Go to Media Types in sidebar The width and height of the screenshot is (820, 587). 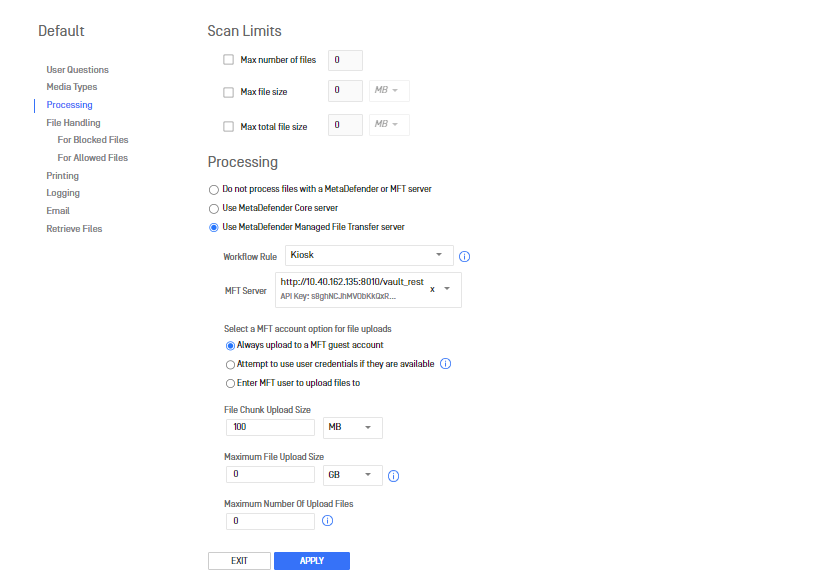coord(72,87)
